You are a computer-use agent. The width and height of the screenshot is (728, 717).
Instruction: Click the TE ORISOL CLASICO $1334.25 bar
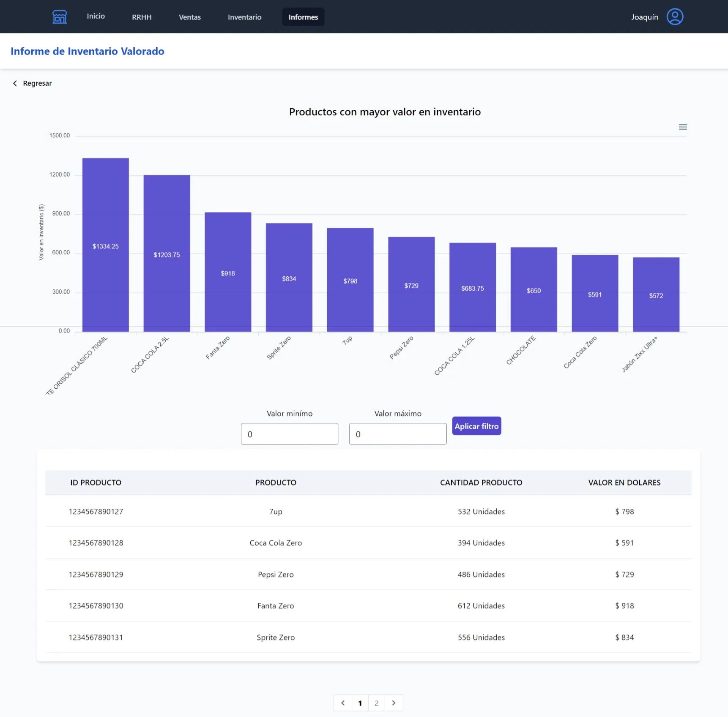coord(106,245)
